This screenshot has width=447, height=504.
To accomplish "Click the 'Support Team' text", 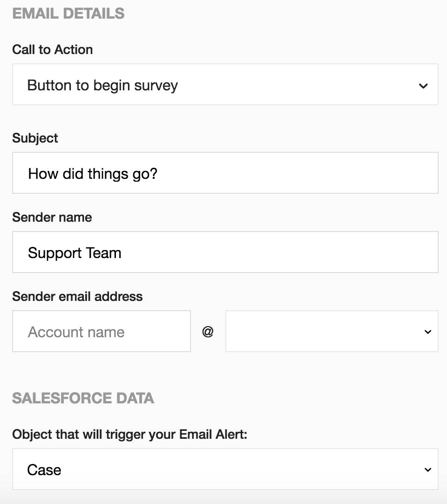I will (74, 253).
